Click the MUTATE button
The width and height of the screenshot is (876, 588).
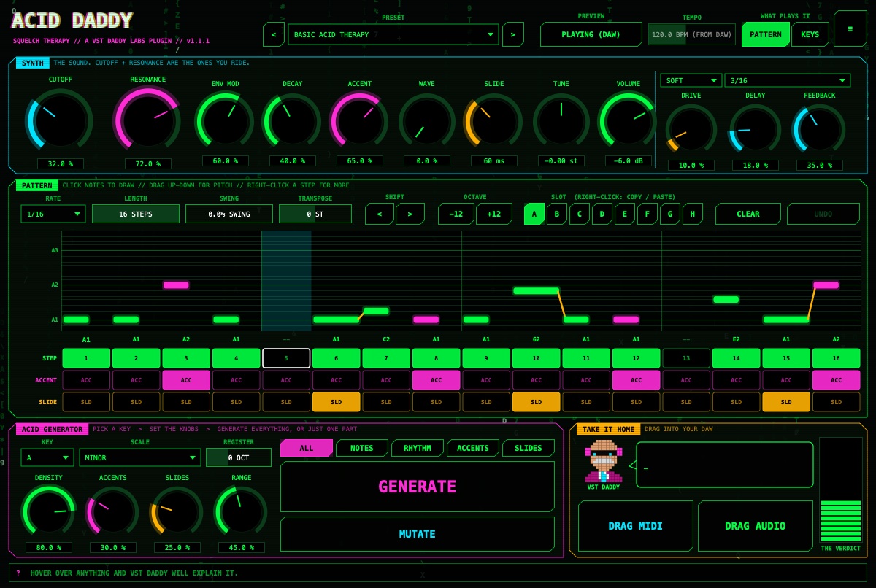[x=418, y=534]
